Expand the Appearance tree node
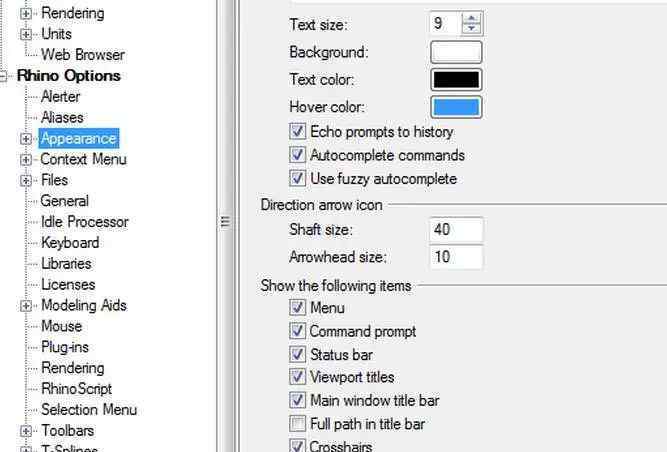This screenshot has width=667, height=452. [26, 139]
